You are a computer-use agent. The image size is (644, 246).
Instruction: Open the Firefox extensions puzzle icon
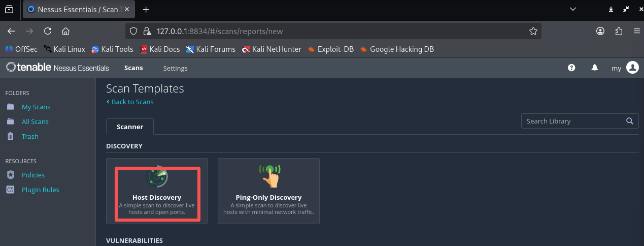click(619, 31)
